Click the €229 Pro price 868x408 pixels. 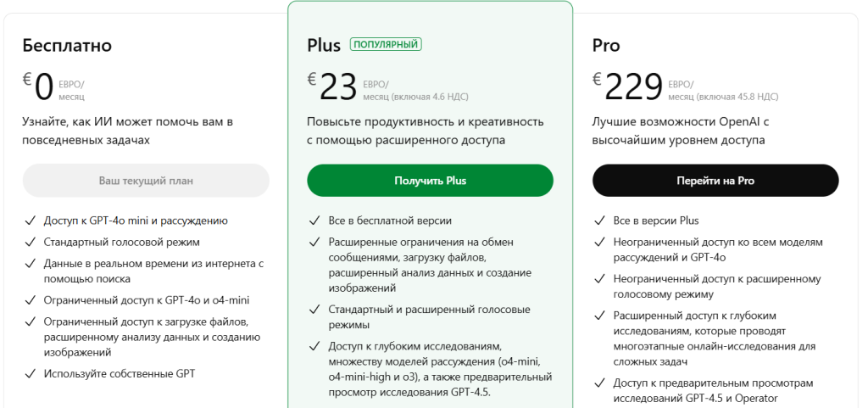click(627, 87)
